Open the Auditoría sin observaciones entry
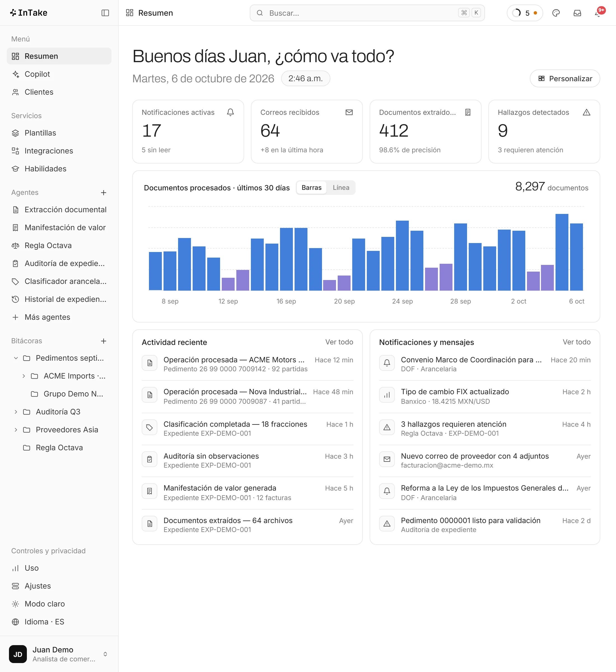Screen dimensions: 616x672 [247, 460]
